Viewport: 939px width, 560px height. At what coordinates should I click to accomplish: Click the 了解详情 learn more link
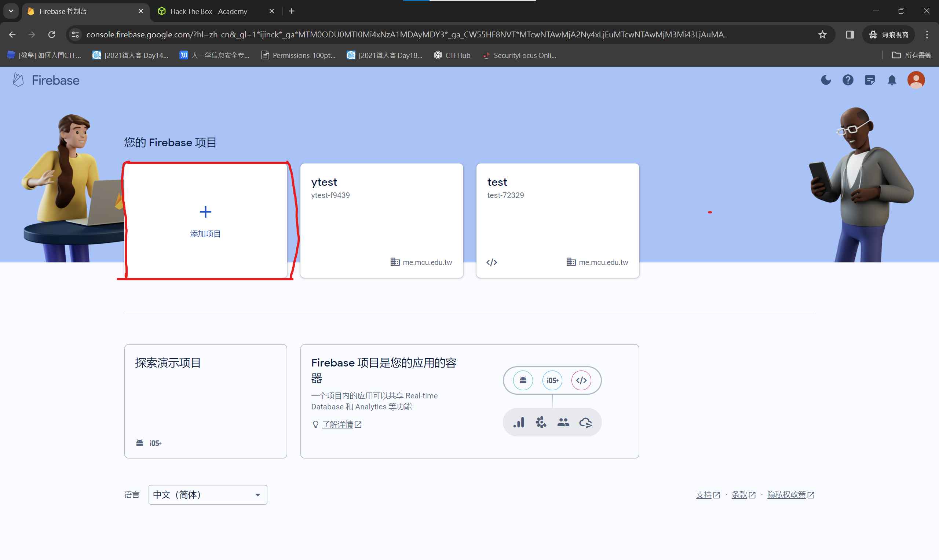point(337,424)
